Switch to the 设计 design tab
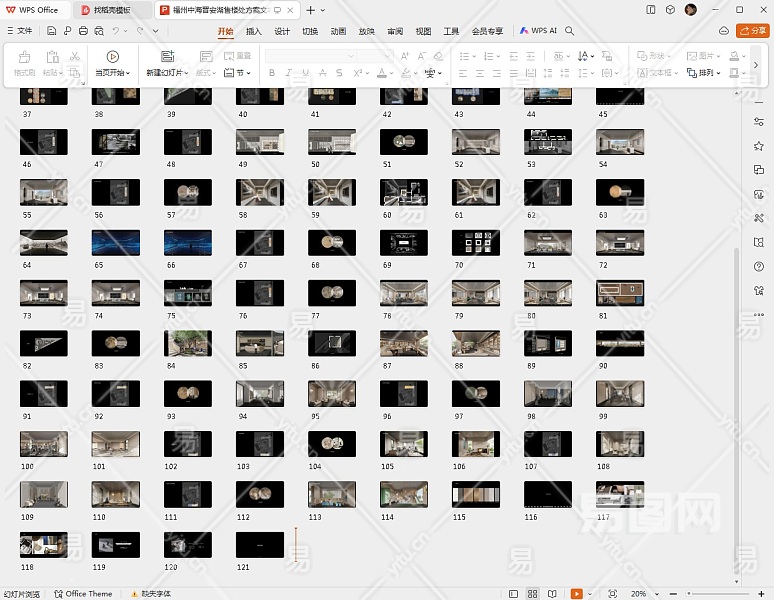This screenshot has width=774, height=600. pos(282,31)
